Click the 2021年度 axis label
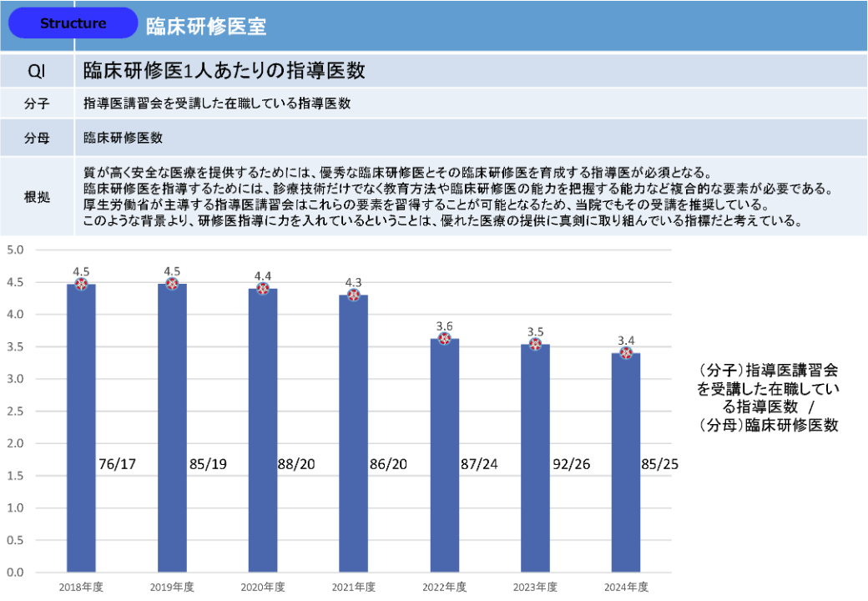The image size is (868, 601). click(354, 587)
